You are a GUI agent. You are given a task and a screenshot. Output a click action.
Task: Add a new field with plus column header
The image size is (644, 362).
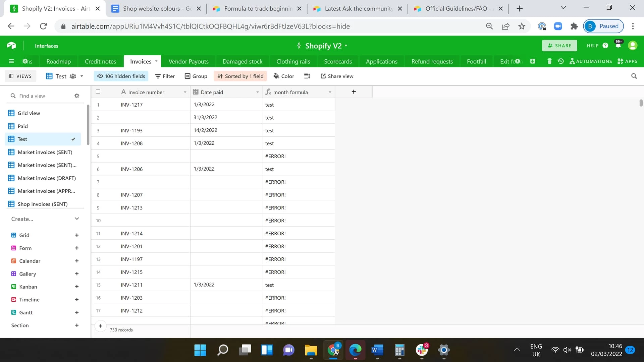[x=354, y=92]
